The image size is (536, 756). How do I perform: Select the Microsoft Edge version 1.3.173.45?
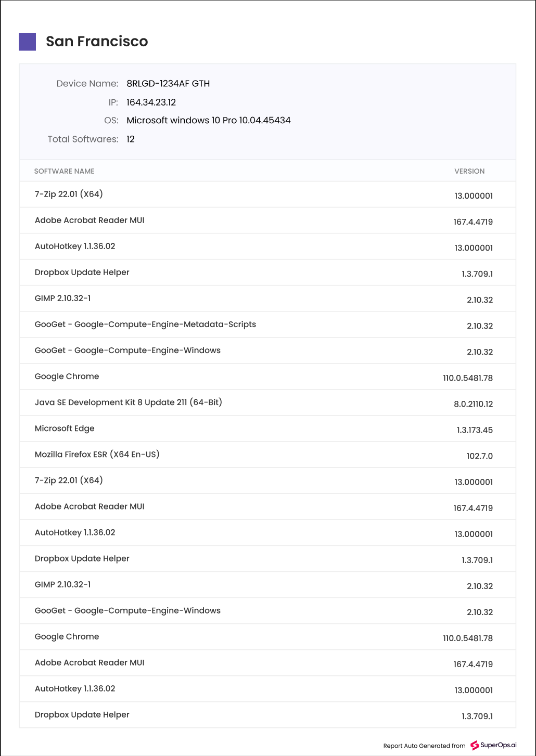[x=475, y=430]
